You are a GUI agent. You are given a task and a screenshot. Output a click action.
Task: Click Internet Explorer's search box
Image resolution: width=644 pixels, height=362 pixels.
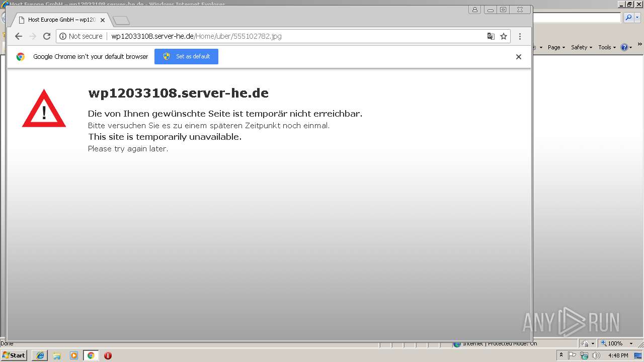click(577, 18)
